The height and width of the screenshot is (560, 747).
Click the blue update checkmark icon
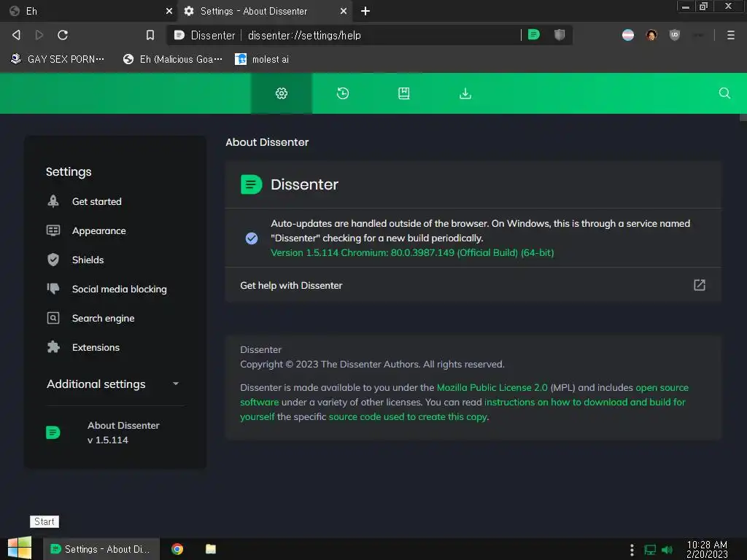[x=252, y=238]
